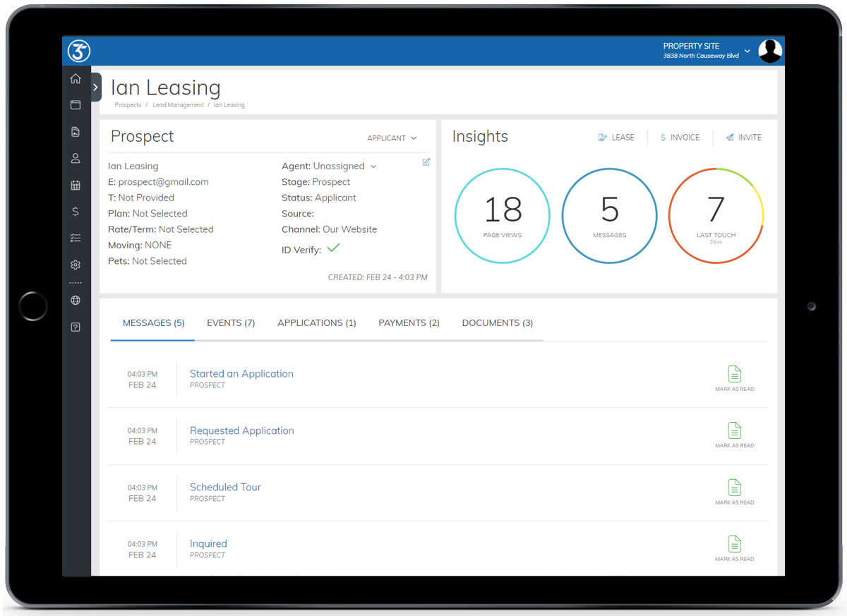847x616 pixels.
Task: Mark the 'Inquired' message as read
Action: coord(734,548)
